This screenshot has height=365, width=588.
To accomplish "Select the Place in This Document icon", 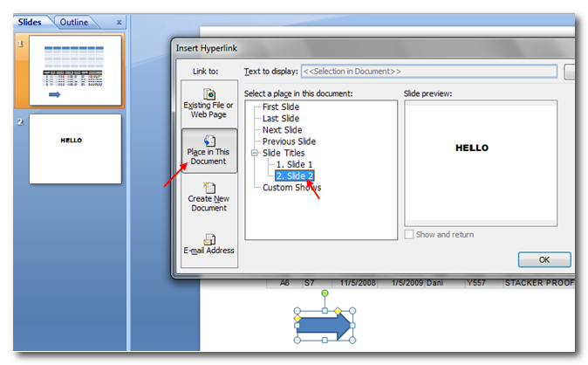I will (209, 141).
